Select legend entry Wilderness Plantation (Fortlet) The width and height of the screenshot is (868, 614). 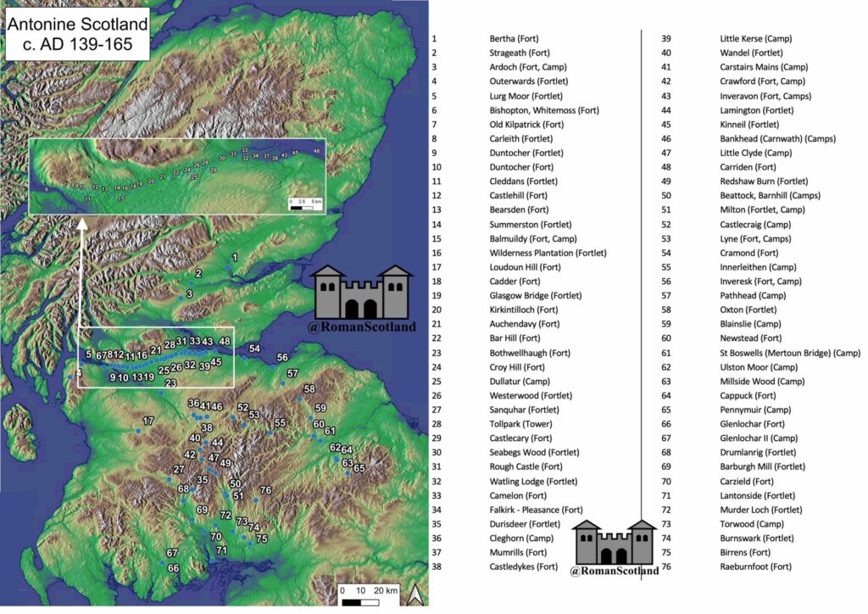pos(548,253)
